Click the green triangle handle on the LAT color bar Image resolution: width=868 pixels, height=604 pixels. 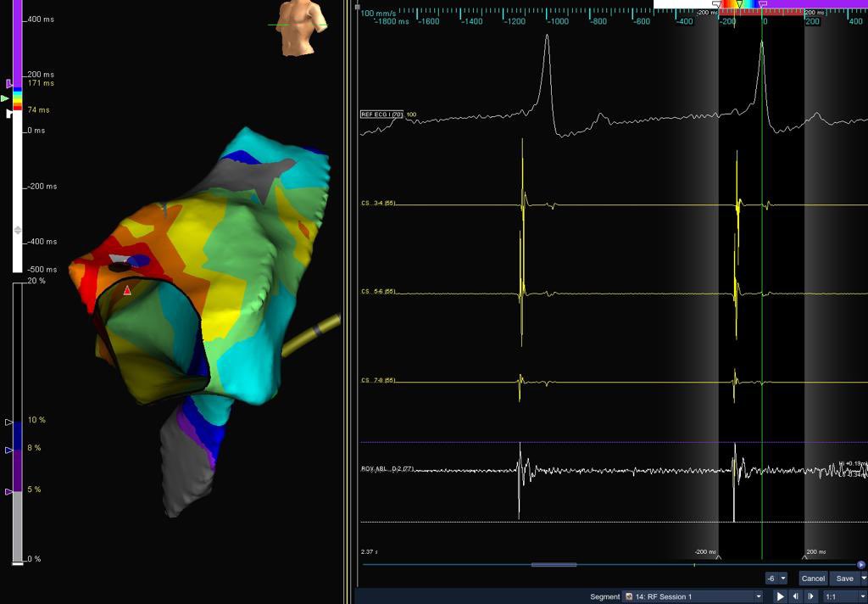5,98
